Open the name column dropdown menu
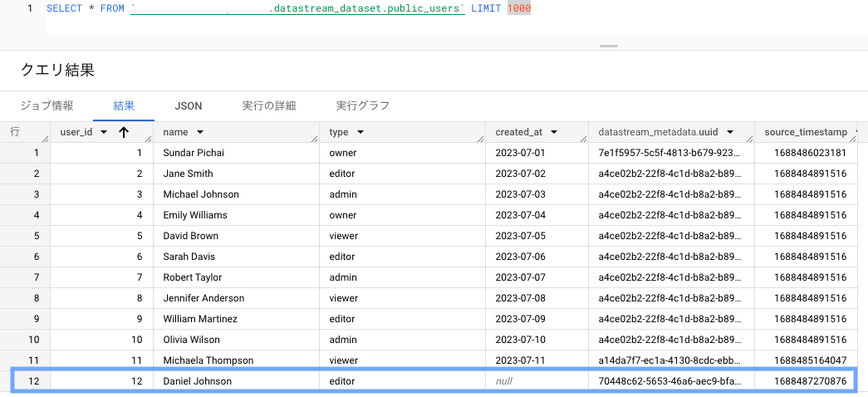This screenshot has width=868, height=397. 200,132
